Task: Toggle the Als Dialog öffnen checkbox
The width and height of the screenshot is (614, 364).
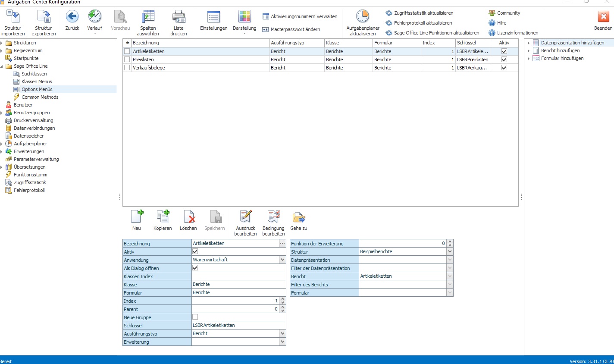Action: [x=195, y=268]
